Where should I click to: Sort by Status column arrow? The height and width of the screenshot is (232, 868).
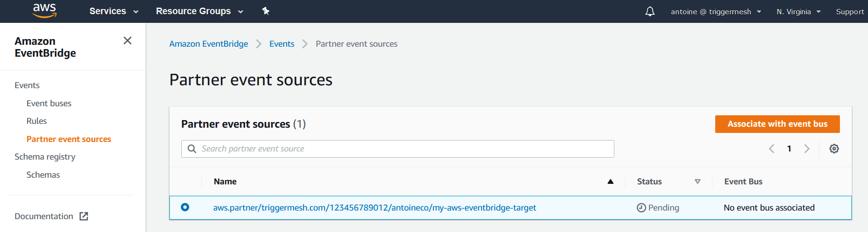[698, 182]
